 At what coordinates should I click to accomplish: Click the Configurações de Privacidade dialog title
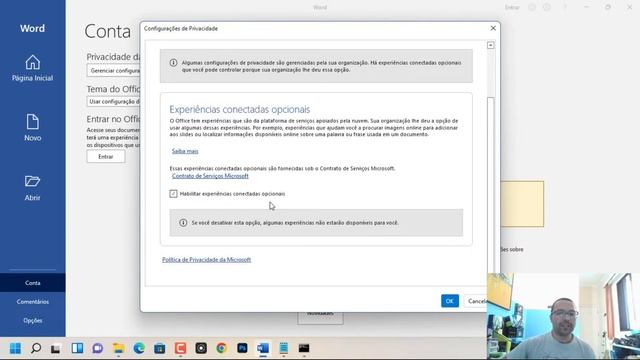point(181,29)
